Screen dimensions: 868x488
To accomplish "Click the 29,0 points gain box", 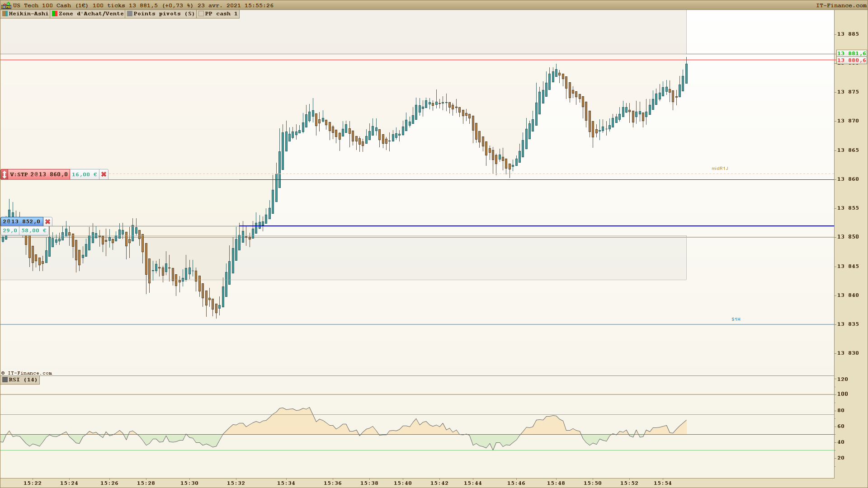I will click(10, 231).
